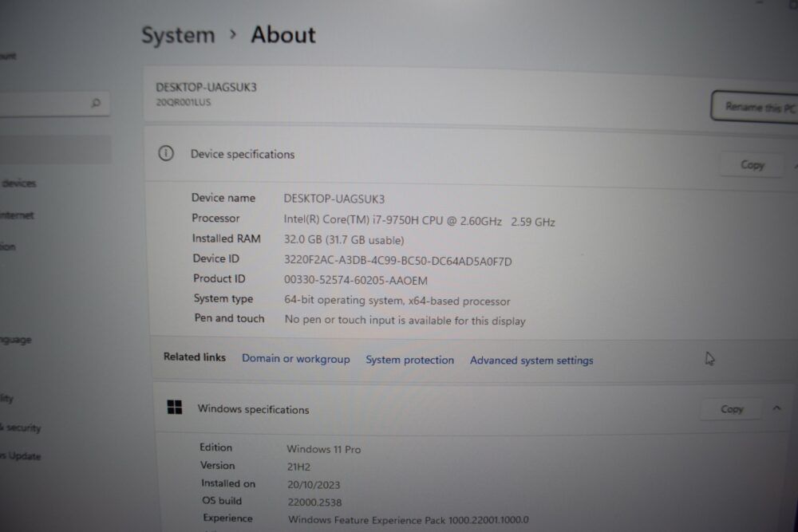Go back to System in breadcrumb
The image size is (798, 532).
point(178,35)
